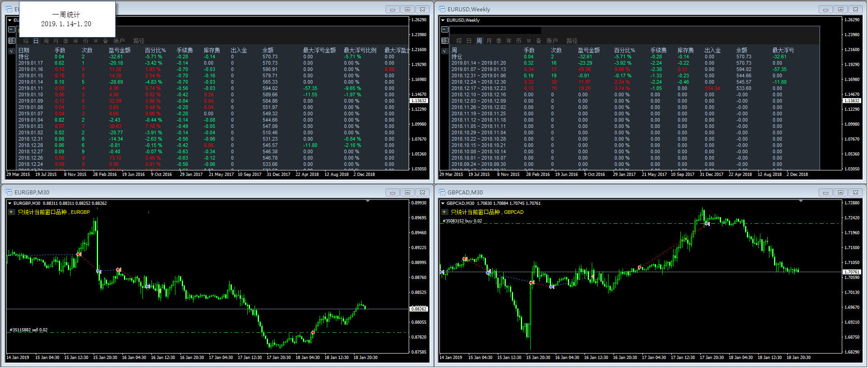Click the 余额 column header in left window
Viewport: 868px width, 368px height.
pos(268,50)
